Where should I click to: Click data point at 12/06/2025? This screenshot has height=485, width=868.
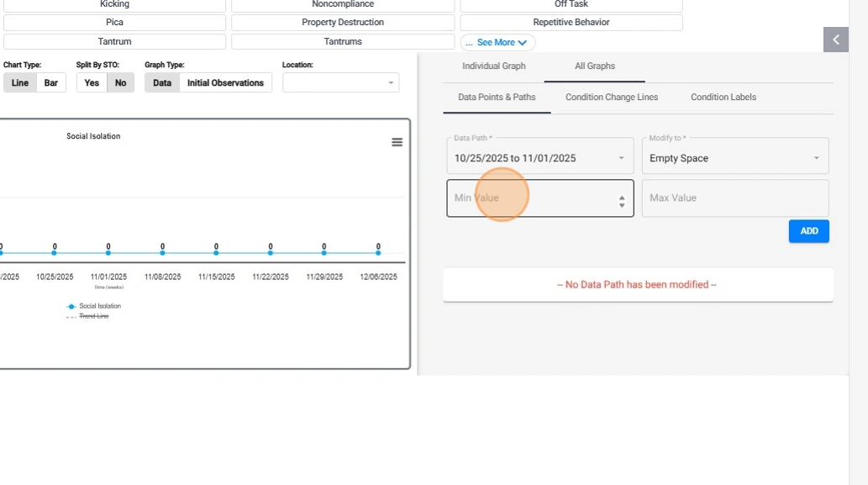pyautogui.click(x=378, y=252)
